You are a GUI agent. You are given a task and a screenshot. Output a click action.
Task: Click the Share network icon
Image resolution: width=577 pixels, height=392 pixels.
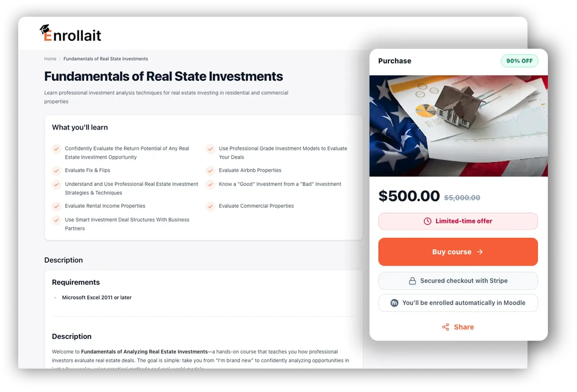[446, 327]
